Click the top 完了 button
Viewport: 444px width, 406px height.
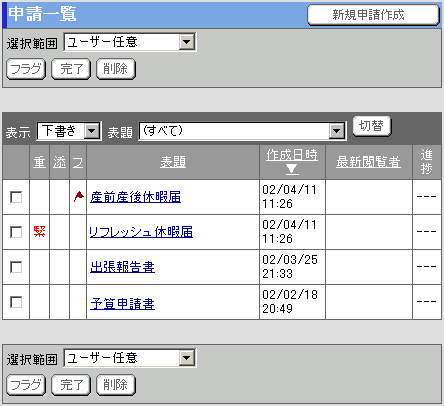[71, 69]
